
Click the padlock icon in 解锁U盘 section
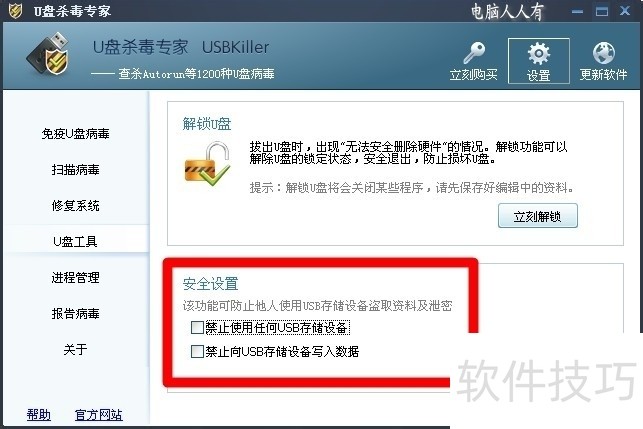coord(207,164)
